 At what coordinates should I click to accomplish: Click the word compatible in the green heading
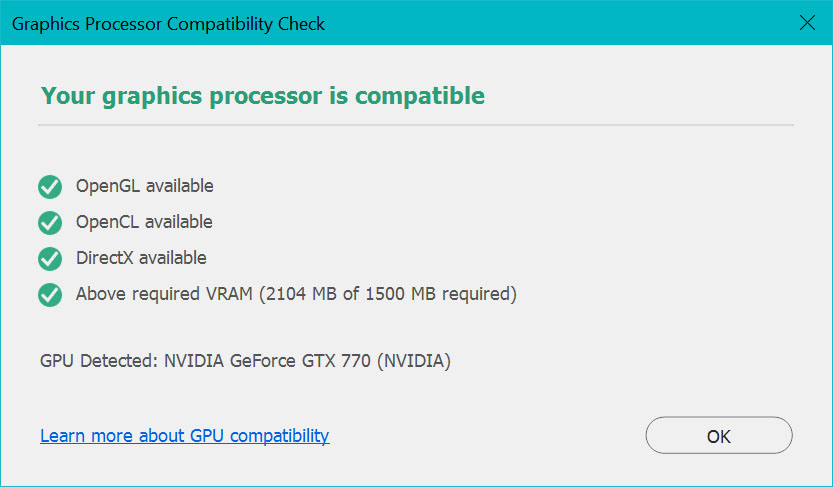pyautogui.click(x=420, y=96)
